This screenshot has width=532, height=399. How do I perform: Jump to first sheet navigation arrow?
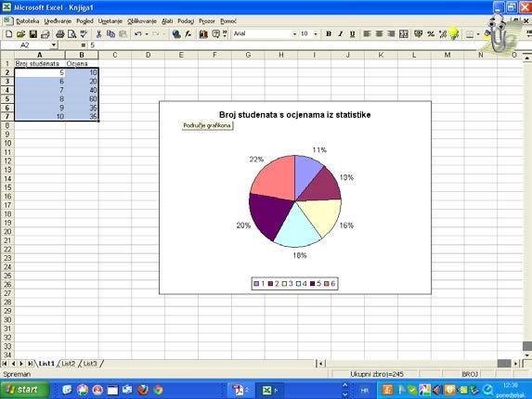click(5, 364)
